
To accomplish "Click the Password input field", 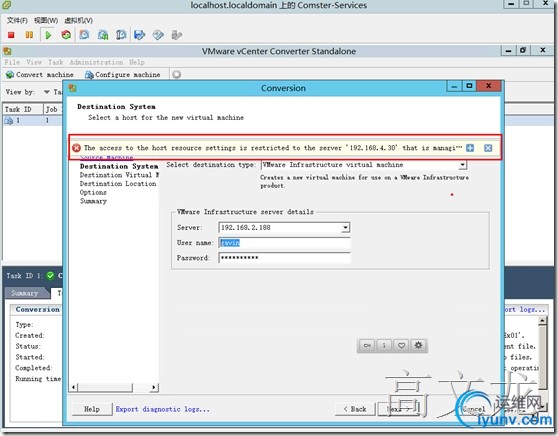I will (284, 258).
